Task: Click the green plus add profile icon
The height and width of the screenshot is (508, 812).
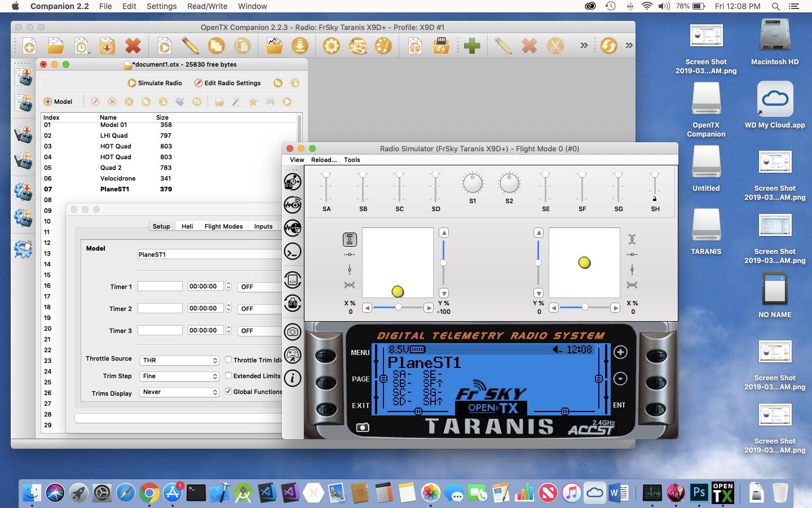Action: (472, 46)
